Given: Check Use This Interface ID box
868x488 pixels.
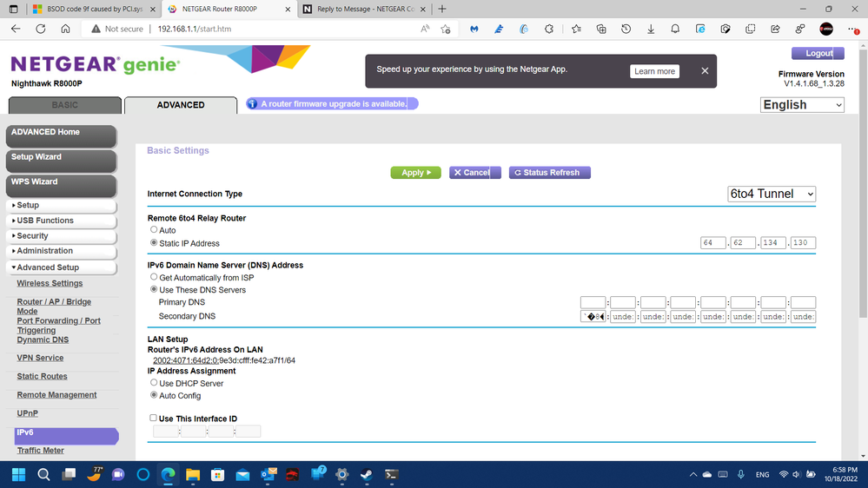Looking at the screenshot, I should click(x=153, y=418).
